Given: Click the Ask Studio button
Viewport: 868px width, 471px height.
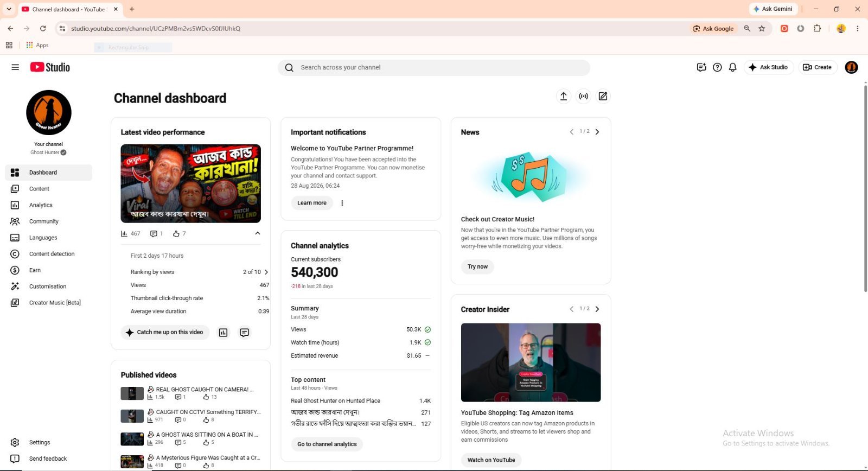Looking at the screenshot, I should 768,67.
